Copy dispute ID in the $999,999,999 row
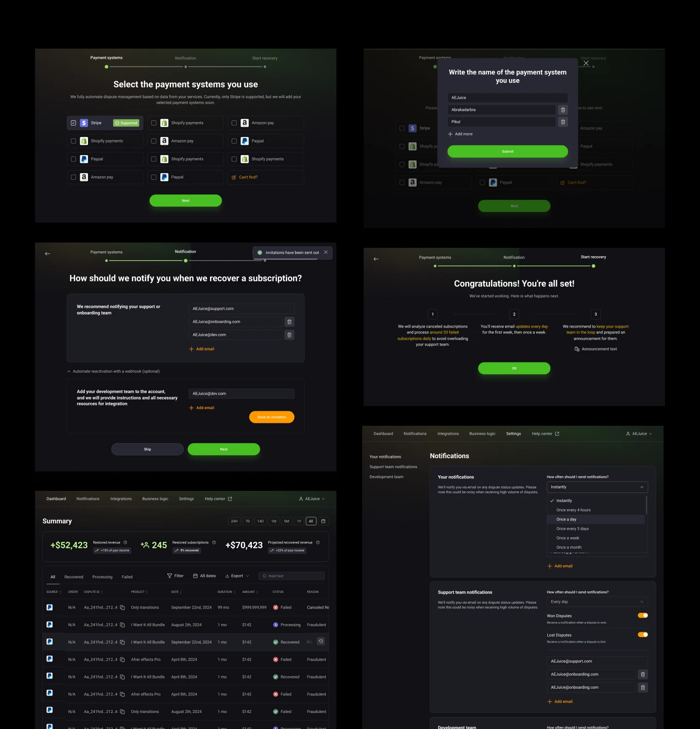 point(122,607)
